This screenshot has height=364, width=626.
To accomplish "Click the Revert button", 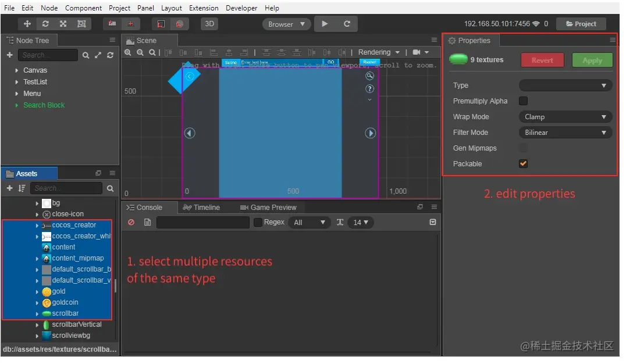I will pos(542,60).
